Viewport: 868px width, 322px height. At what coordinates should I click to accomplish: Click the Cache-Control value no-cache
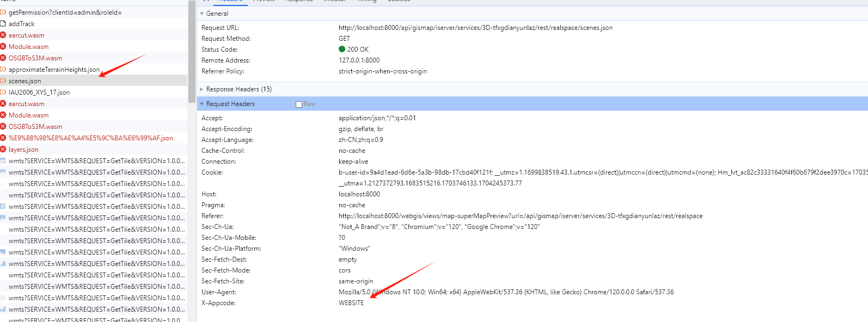352,151
